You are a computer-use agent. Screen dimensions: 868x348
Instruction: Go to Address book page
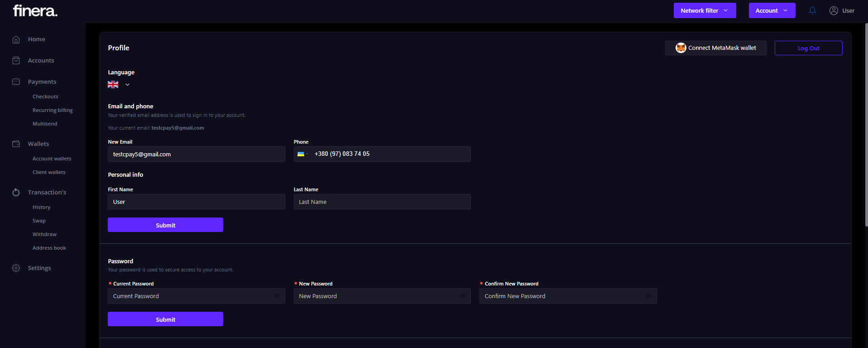pos(49,248)
